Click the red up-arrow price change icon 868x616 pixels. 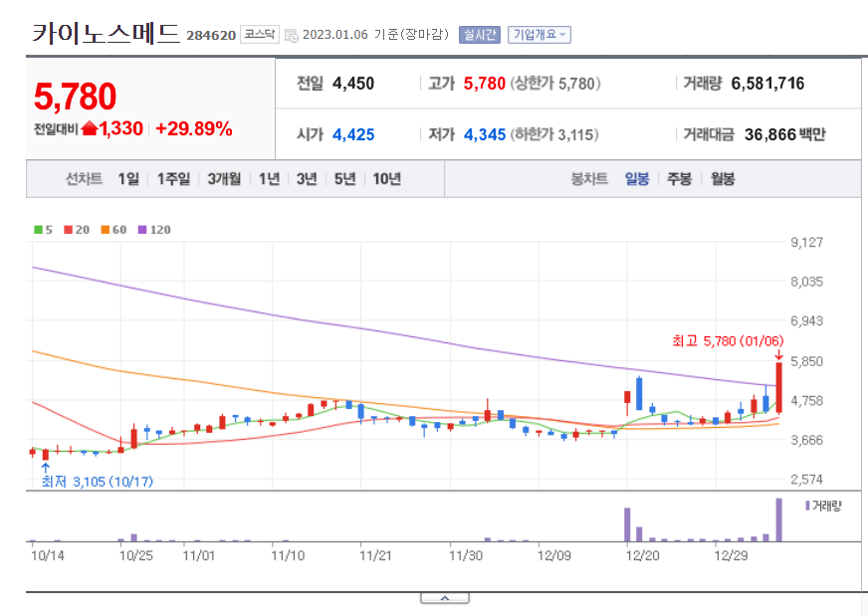click(x=90, y=129)
